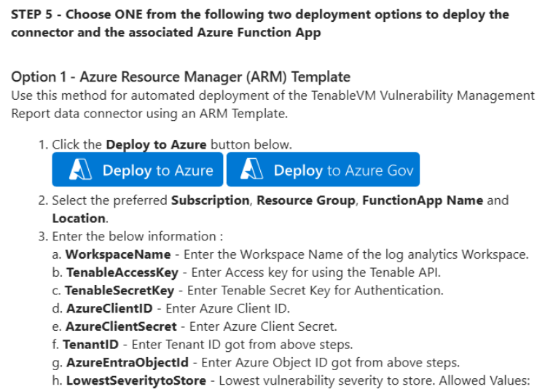Viewport: 537px width, 392px height.
Task: Click the Option 1 ARM Template heading
Action: [181, 77]
